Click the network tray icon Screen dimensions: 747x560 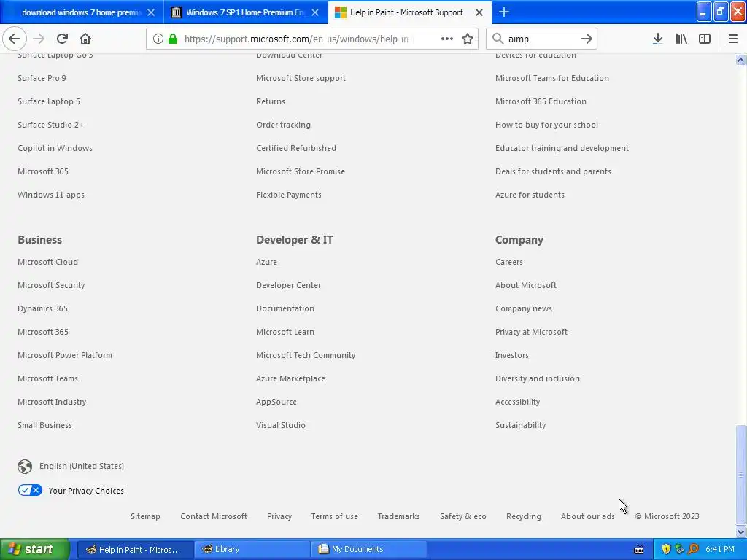(x=679, y=549)
